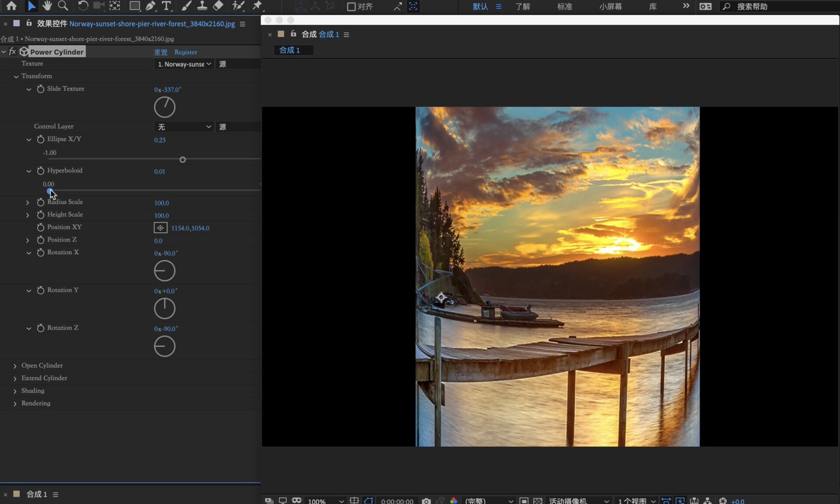
Task: Toggle the Power Cylinder fx switch
Action: click(12, 52)
